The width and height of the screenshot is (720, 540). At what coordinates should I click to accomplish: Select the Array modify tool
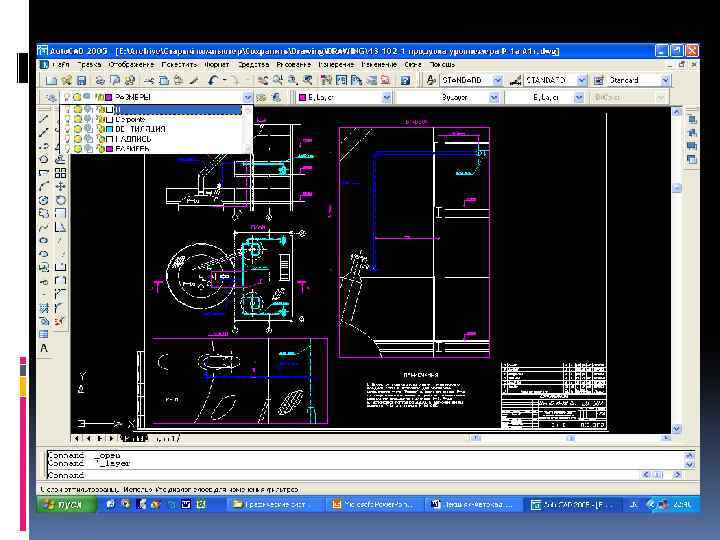click(61, 173)
